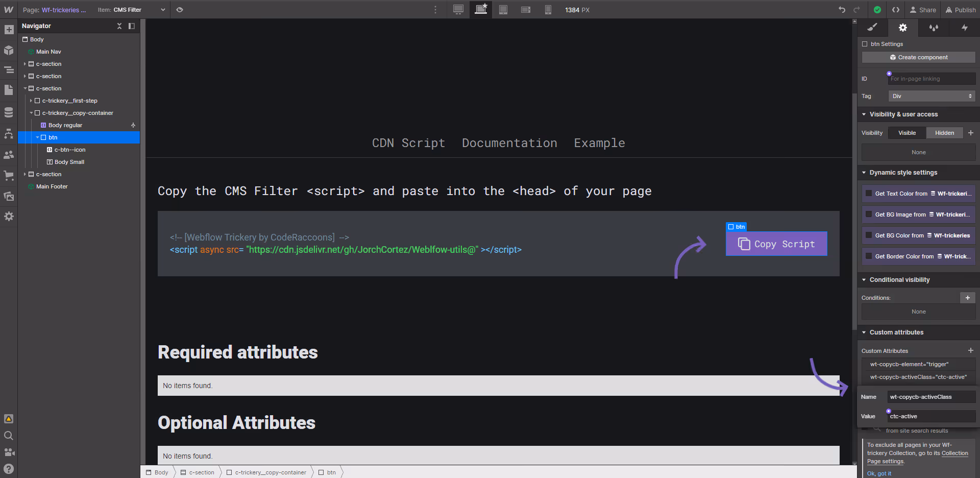
Task: View the green save status check
Action: pyautogui.click(x=877, y=10)
